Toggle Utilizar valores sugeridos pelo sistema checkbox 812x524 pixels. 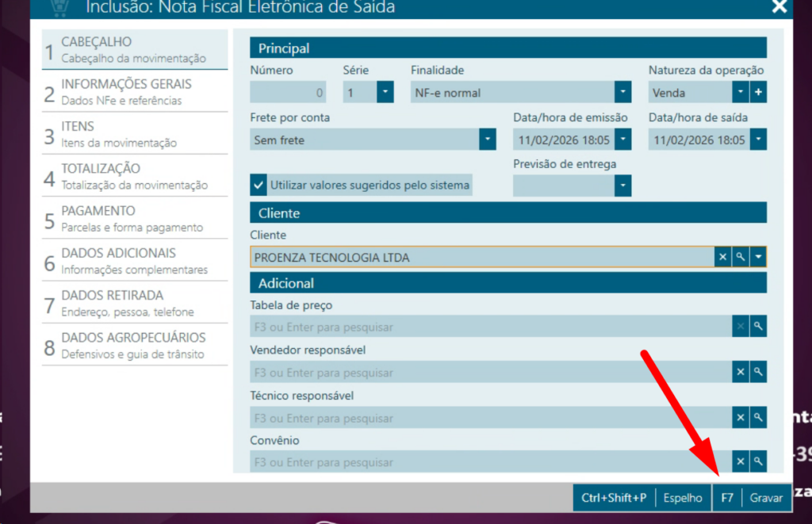click(x=259, y=186)
